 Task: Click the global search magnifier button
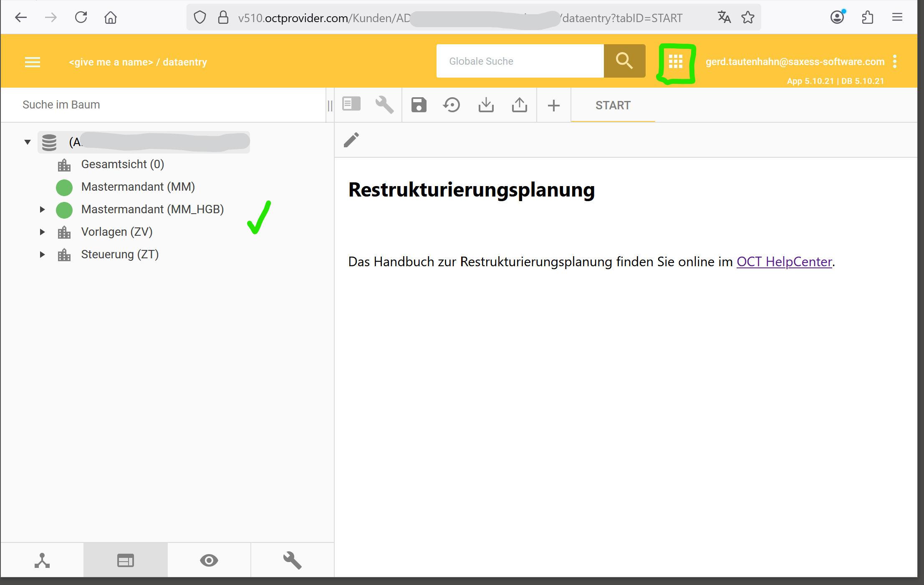click(624, 61)
